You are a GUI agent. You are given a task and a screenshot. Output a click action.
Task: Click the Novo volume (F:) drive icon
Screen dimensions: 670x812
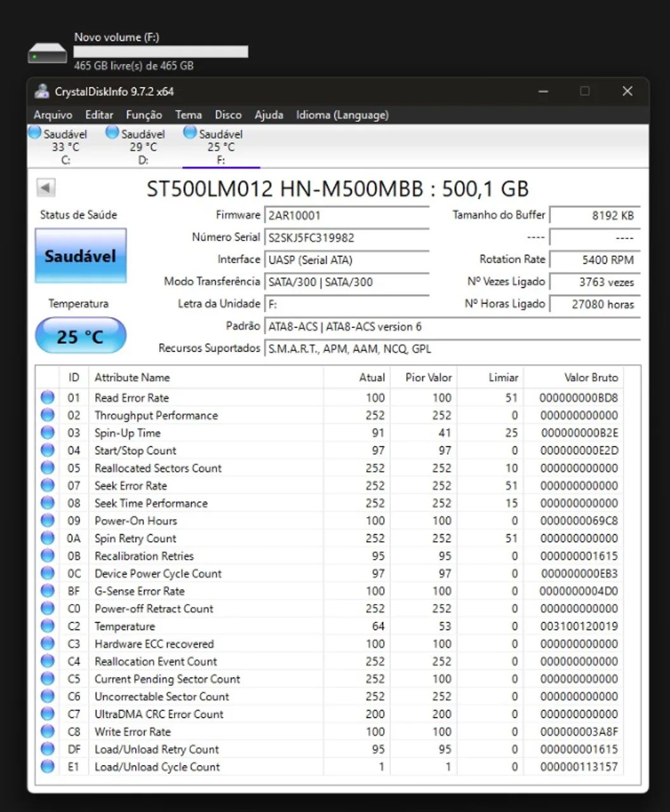click(x=48, y=53)
